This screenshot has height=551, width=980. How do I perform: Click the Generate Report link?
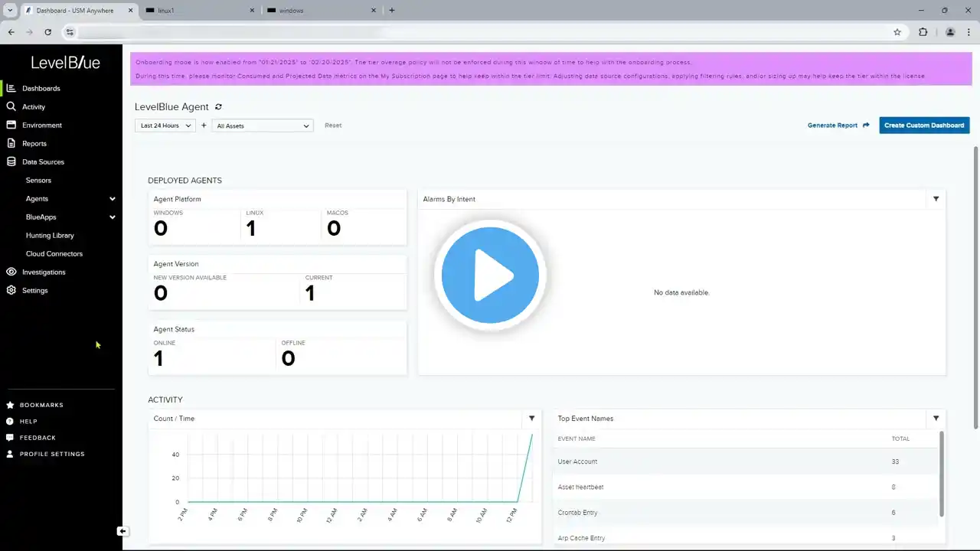click(x=838, y=126)
